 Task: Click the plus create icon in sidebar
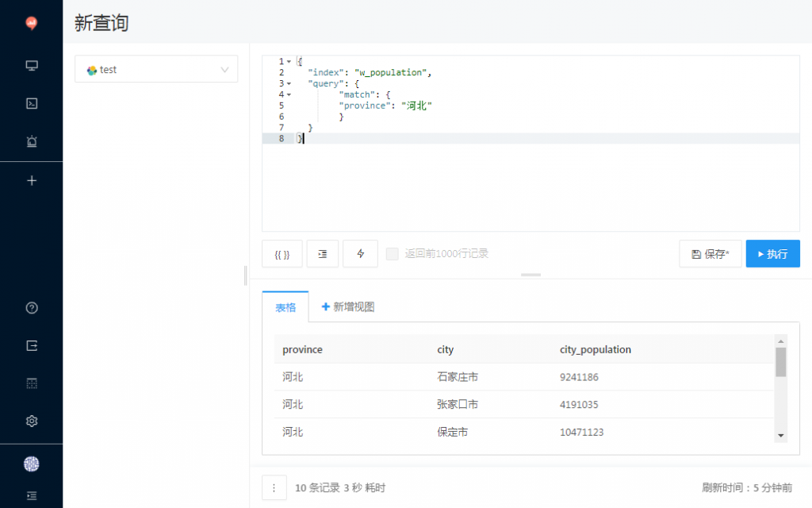coord(32,180)
